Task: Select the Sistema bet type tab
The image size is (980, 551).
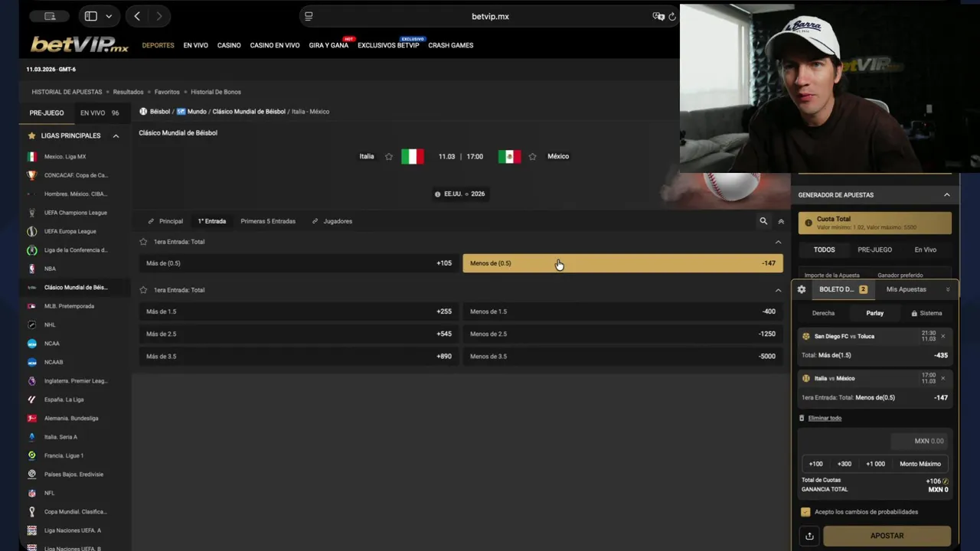Action: click(x=926, y=313)
